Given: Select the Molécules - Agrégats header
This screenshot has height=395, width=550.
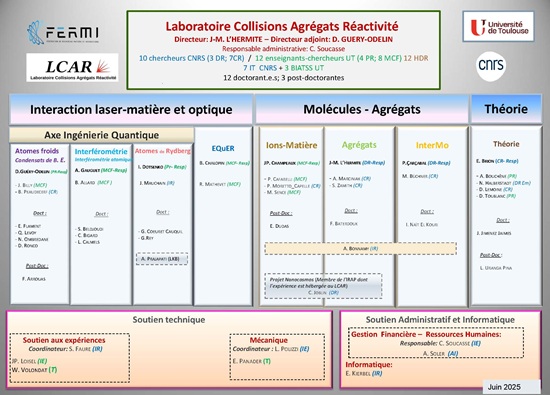Looking at the screenshot, I should point(362,109).
